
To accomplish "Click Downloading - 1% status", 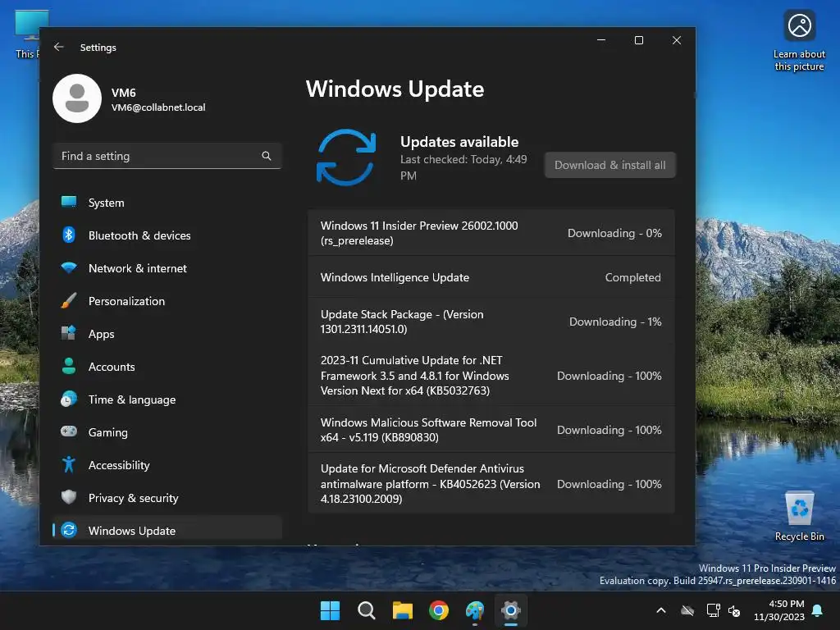I will (x=615, y=322).
